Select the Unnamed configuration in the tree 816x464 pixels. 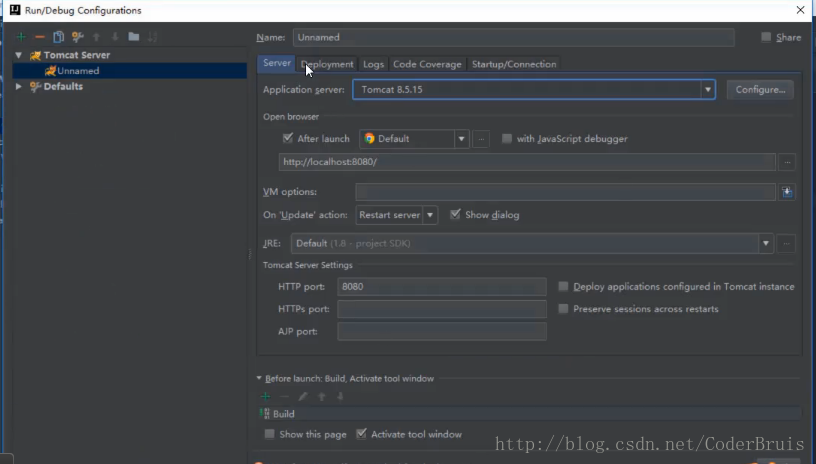(130, 71)
